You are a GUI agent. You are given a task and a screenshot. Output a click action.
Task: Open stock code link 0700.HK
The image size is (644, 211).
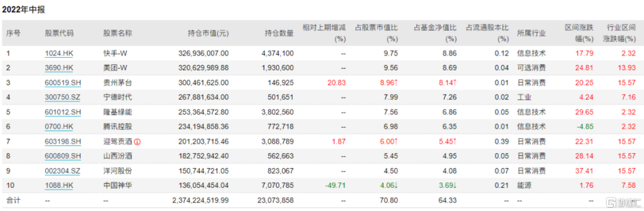point(59,127)
